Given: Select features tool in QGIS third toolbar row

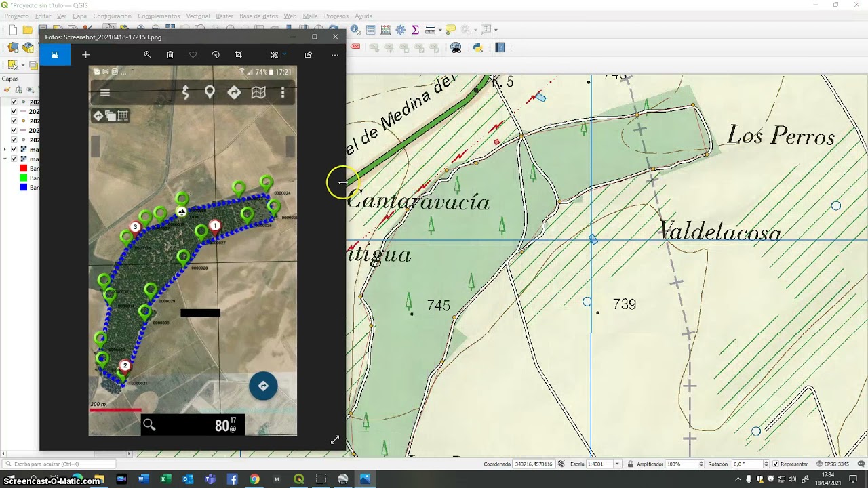Looking at the screenshot, I should click(13, 65).
